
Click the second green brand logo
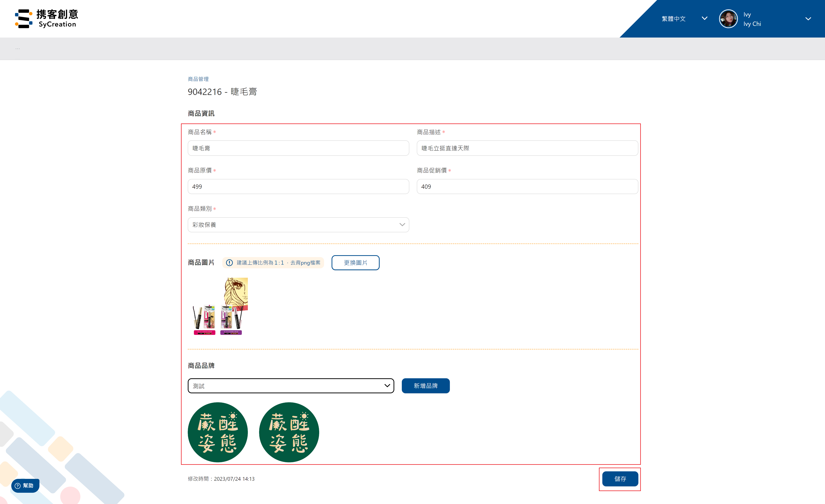coord(289,432)
